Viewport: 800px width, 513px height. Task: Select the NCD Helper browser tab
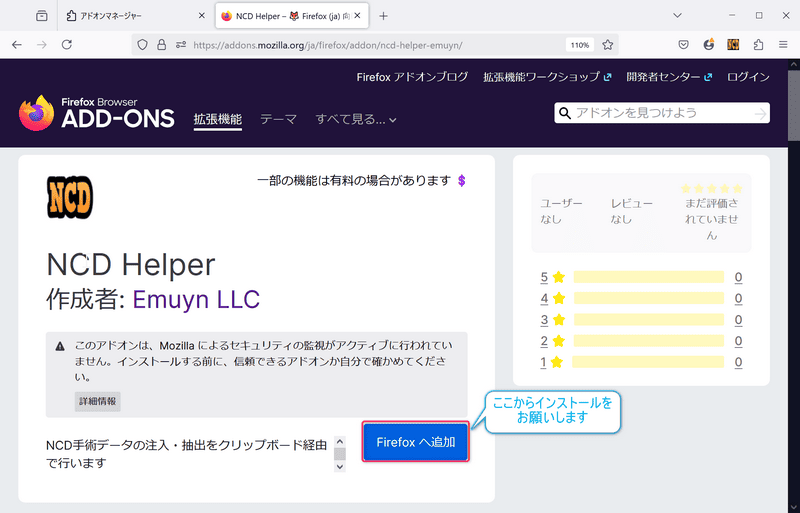[292, 16]
